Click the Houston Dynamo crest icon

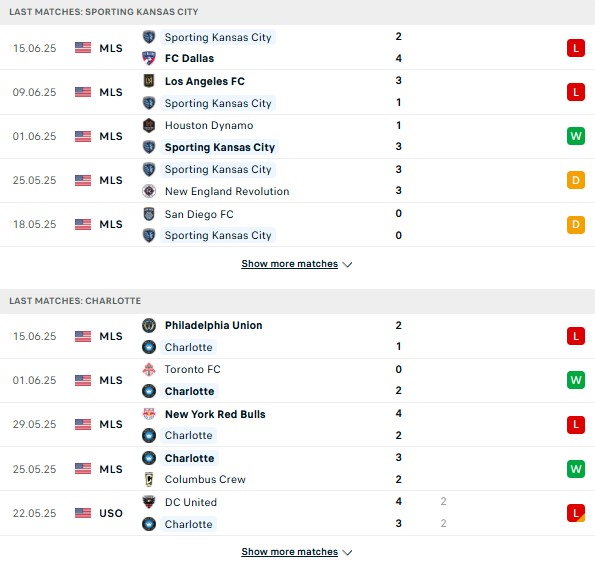[x=149, y=125]
